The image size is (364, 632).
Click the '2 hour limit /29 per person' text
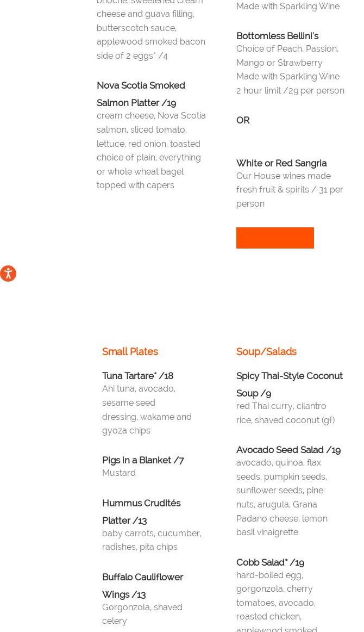click(290, 90)
